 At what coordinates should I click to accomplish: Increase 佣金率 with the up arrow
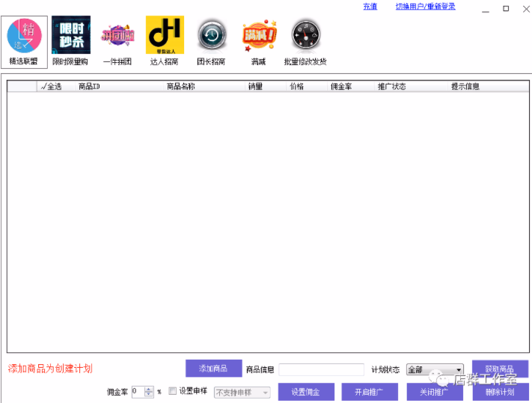click(x=149, y=389)
